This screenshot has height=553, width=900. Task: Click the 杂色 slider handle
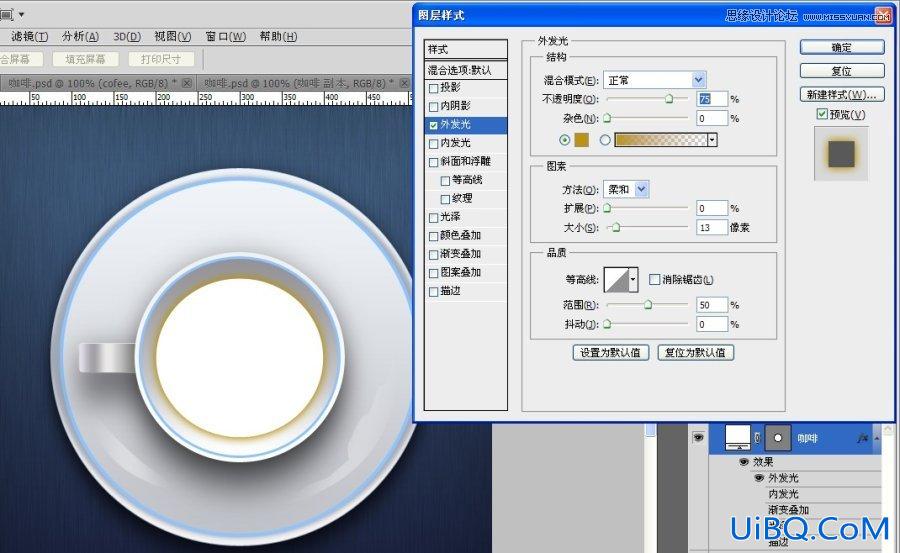[x=607, y=118]
